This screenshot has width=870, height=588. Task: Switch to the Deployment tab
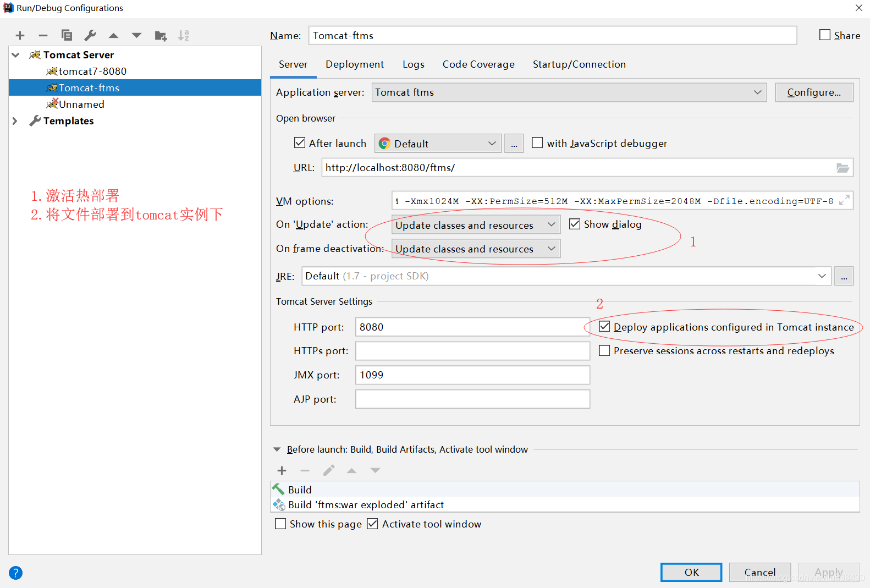click(355, 64)
